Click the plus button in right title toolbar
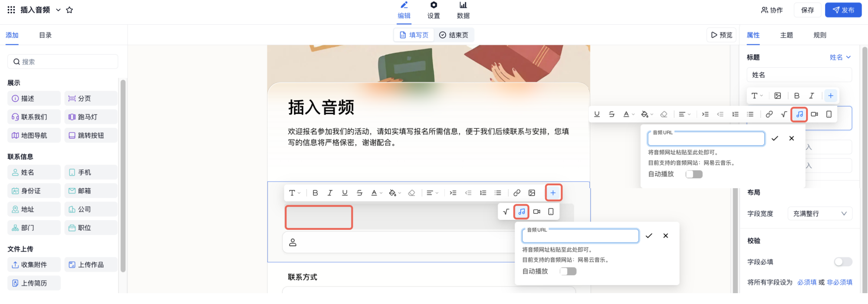 click(x=831, y=96)
